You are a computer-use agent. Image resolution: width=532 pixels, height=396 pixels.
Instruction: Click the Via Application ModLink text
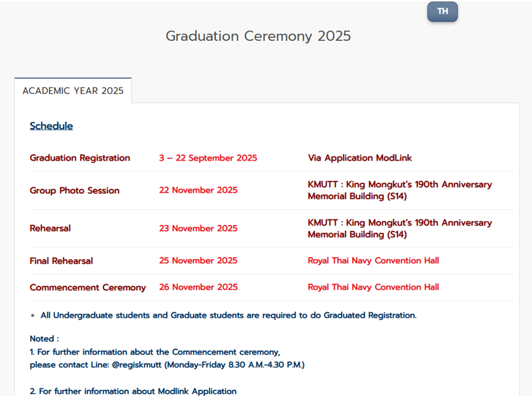[x=360, y=158]
